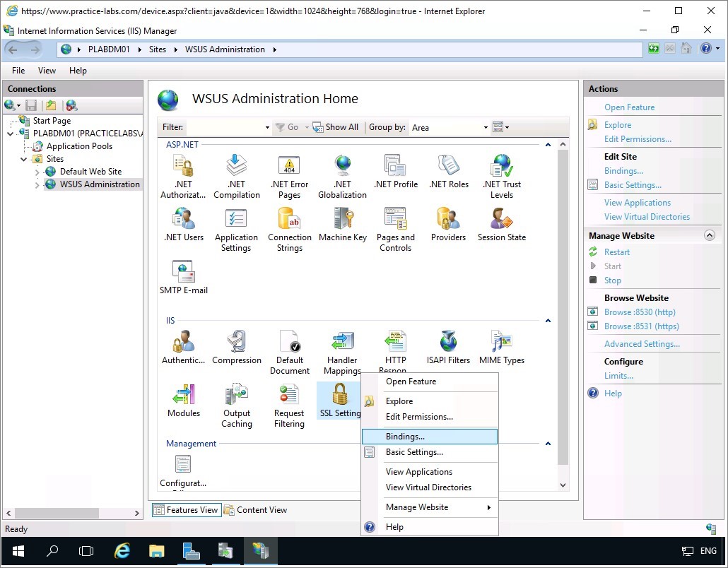Screen dimensions: 728x568
Task: Click the refresh page icon beside address bar
Action: 654,48
